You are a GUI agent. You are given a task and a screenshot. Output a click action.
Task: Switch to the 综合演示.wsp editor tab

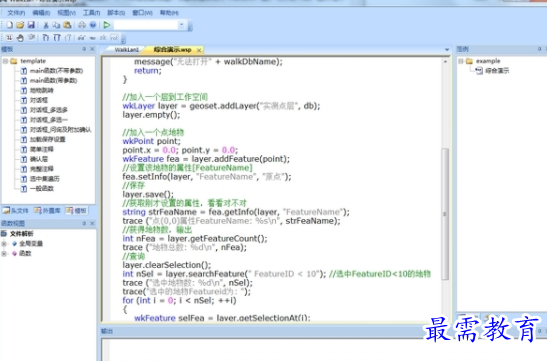pos(173,50)
